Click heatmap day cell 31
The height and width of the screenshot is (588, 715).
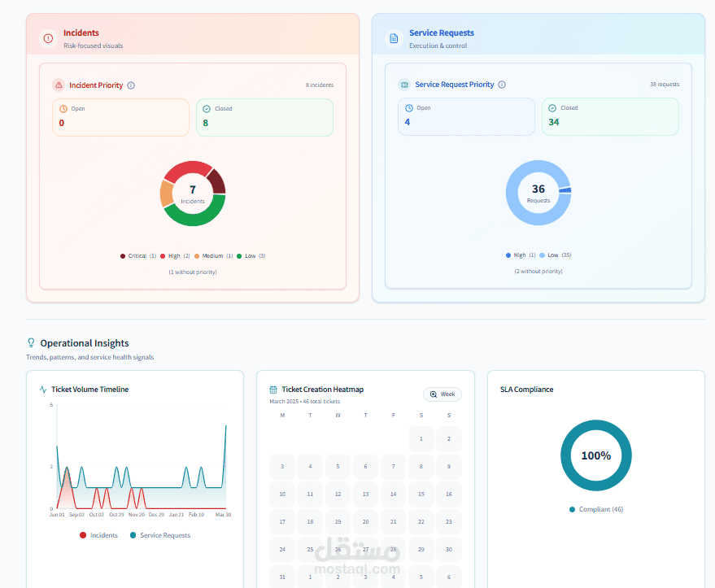coord(282,577)
